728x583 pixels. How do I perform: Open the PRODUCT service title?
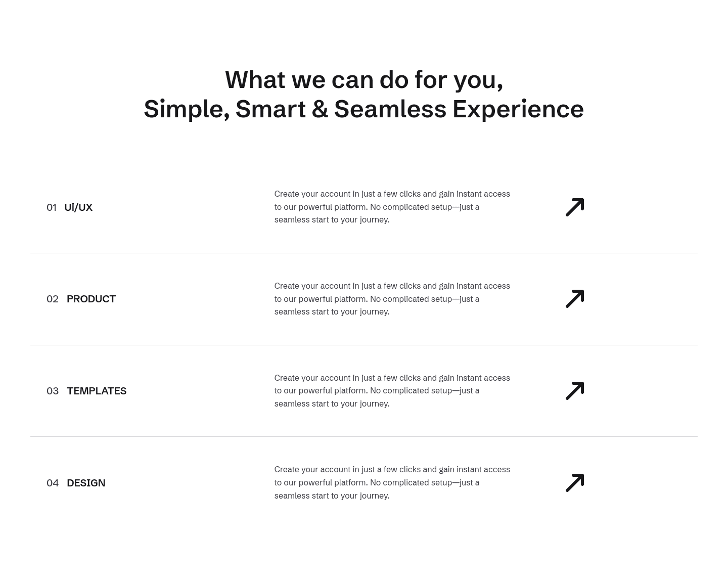(91, 299)
